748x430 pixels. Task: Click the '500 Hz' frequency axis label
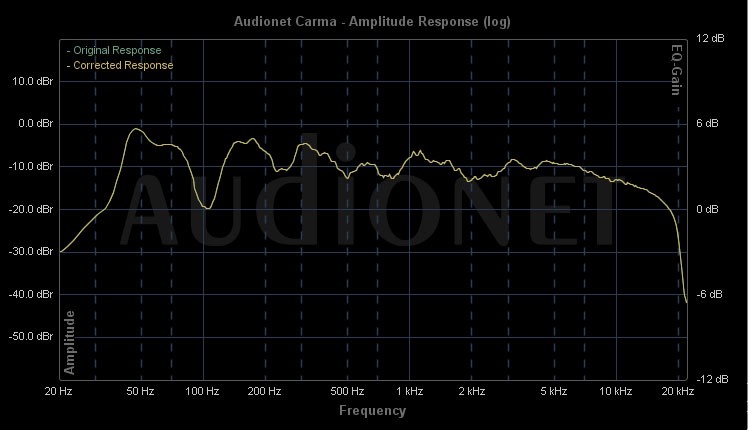pos(347,392)
